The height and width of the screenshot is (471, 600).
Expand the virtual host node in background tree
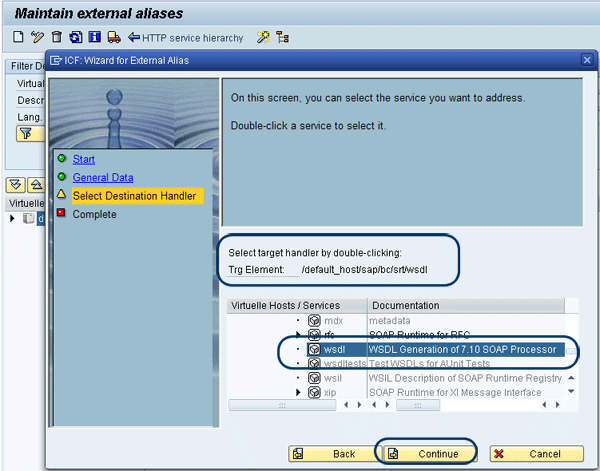coord(13,217)
